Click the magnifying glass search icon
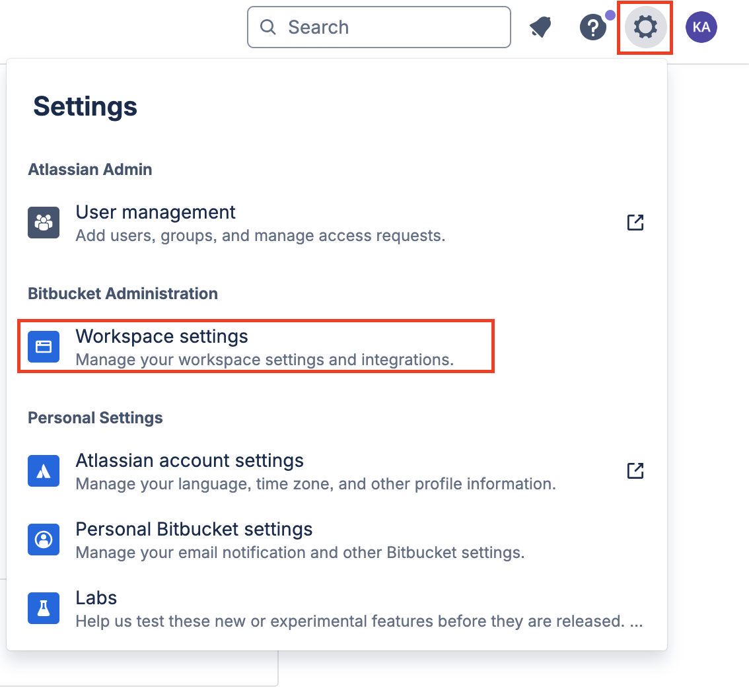Viewport: 749px width, 700px height. click(268, 27)
